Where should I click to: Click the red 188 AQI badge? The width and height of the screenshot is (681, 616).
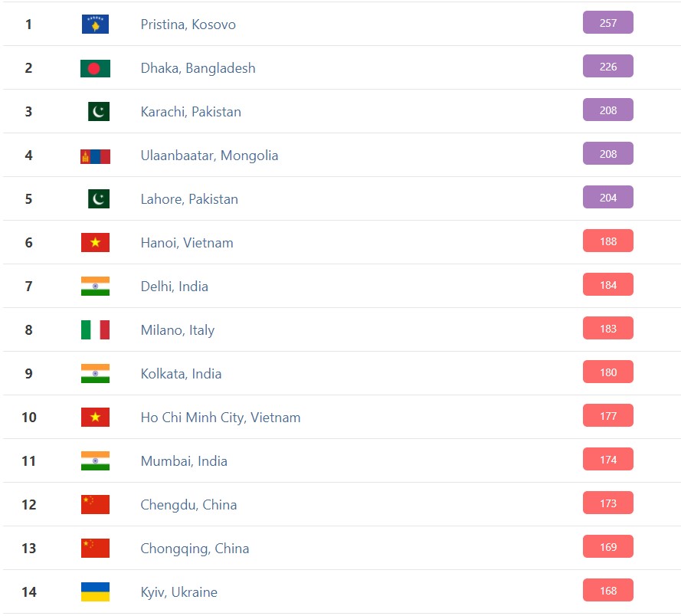point(607,241)
